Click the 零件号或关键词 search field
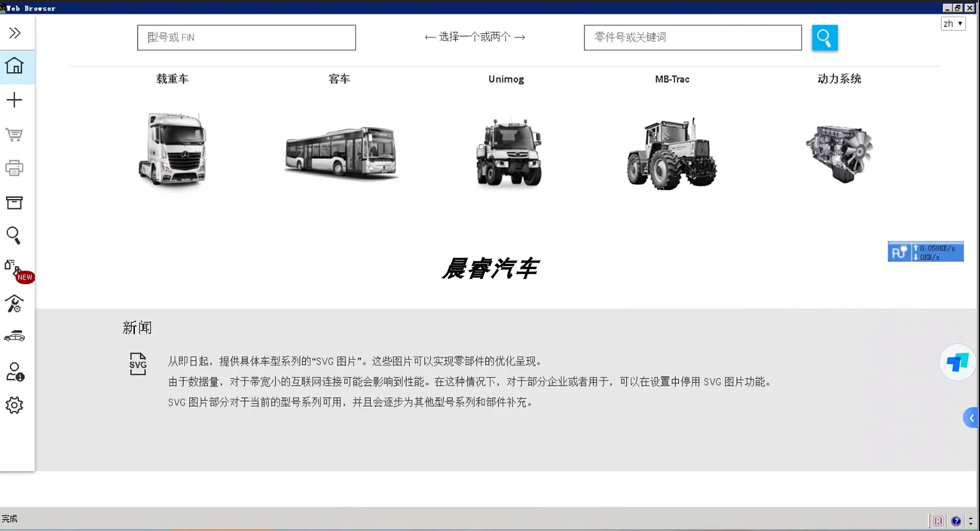Viewport: 980px width, 531px height. pyautogui.click(x=693, y=38)
